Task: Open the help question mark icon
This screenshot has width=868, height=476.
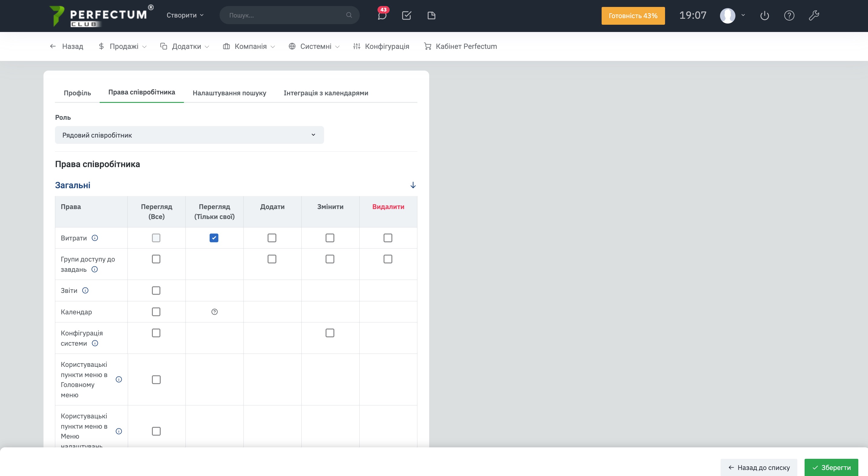Action: (789, 15)
